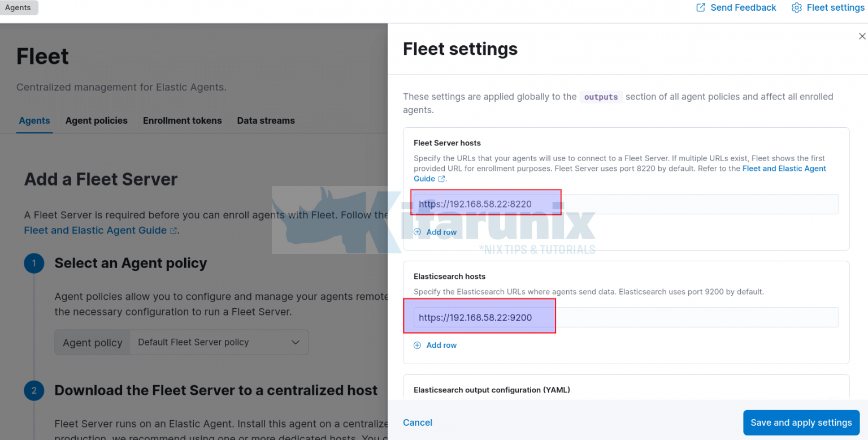
Task: Open the Default Fleet Server policy dropdown
Action: coord(219,342)
